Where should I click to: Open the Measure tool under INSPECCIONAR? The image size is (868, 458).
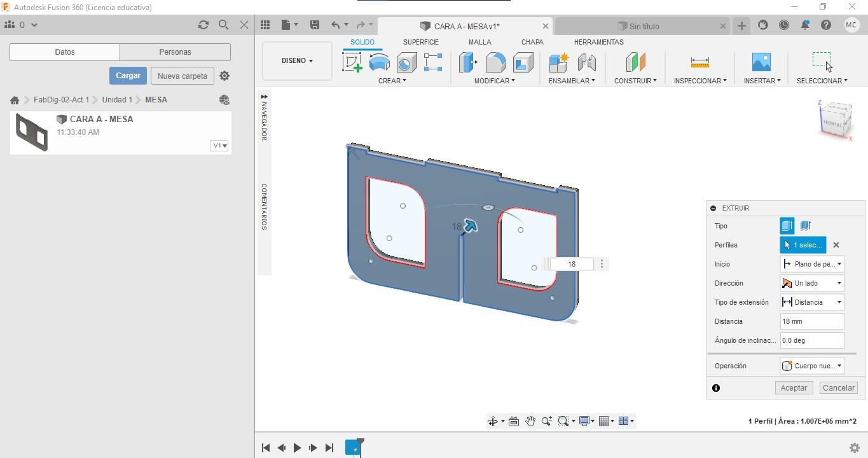point(699,62)
